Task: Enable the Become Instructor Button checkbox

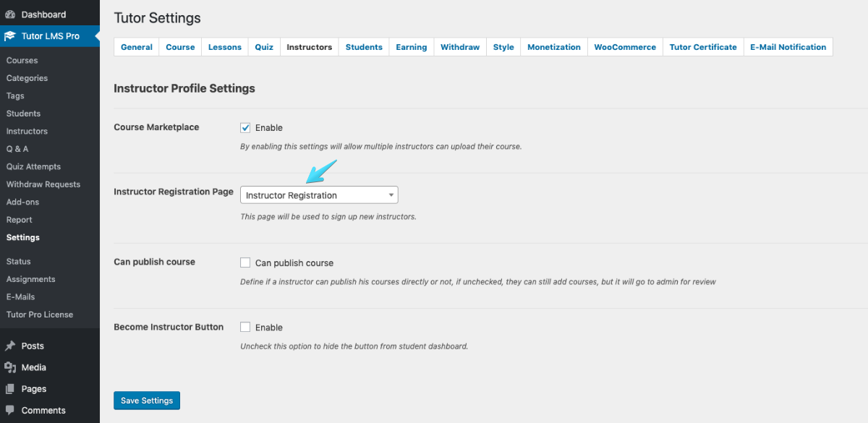Action: click(245, 327)
